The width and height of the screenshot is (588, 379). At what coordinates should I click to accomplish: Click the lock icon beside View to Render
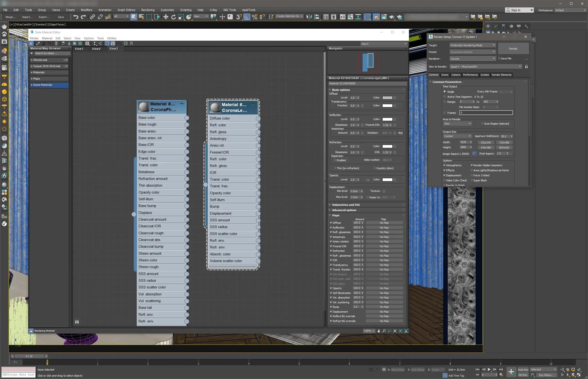pyautogui.click(x=526, y=66)
